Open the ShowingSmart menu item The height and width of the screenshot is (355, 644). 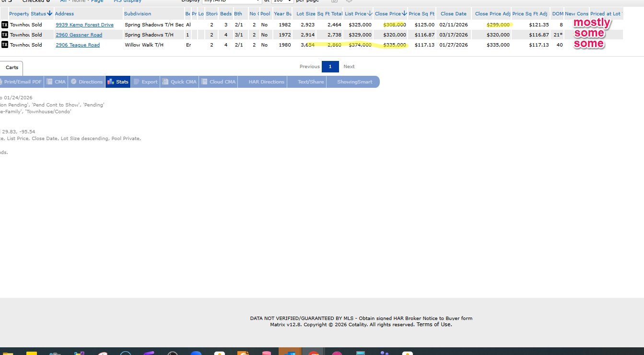click(x=354, y=82)
